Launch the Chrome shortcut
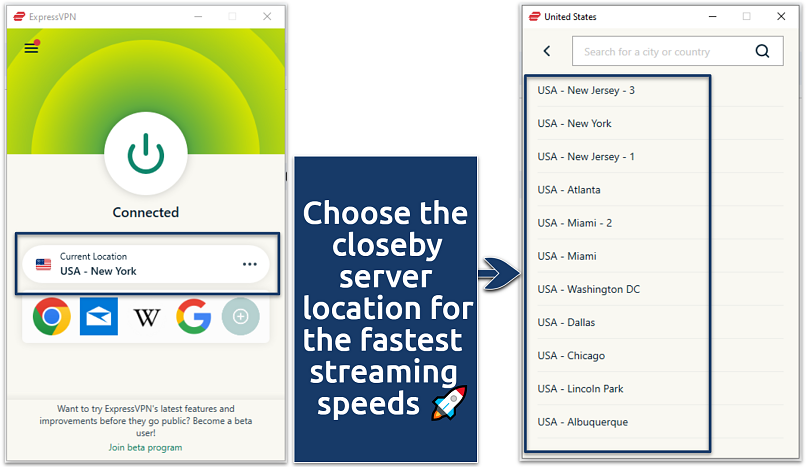This screenshot has height=467, width=806. coord(52,316)
